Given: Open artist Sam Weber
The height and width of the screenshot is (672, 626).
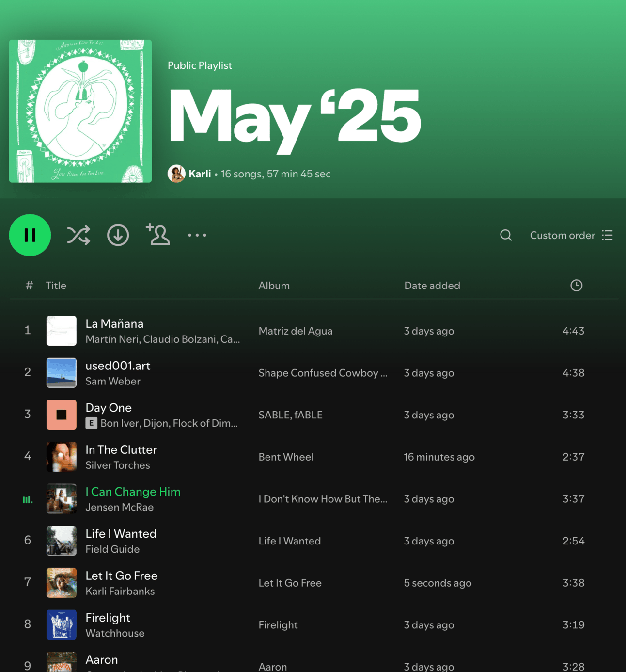Looking at the screenshot, I should (x=113, y=382).
